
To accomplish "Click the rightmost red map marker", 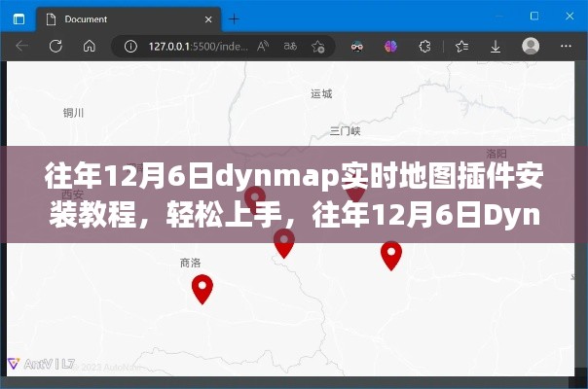I will (390, 254).
